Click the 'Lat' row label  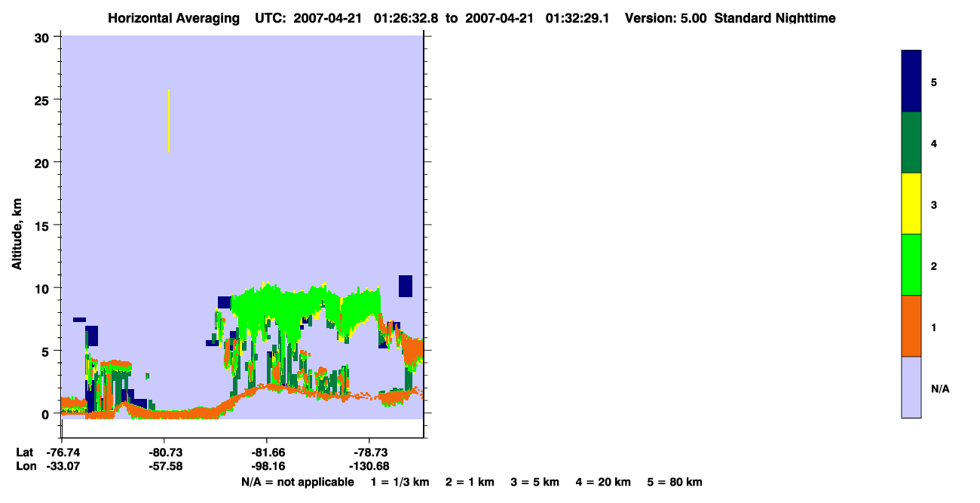click(24, 452)
